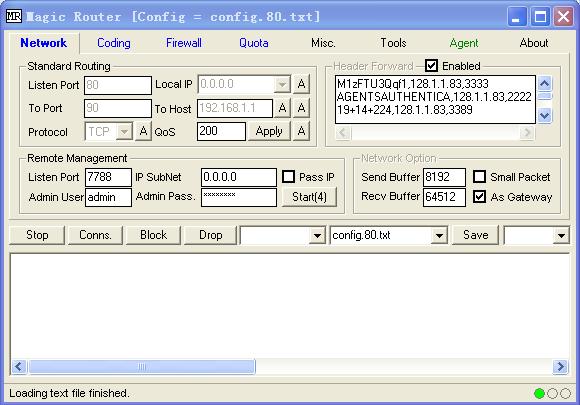The height and width of the screenshot is (405, 580).
Task: Toggle Header Forward Enabled checkbox
Action: click(x=431, y=66)
